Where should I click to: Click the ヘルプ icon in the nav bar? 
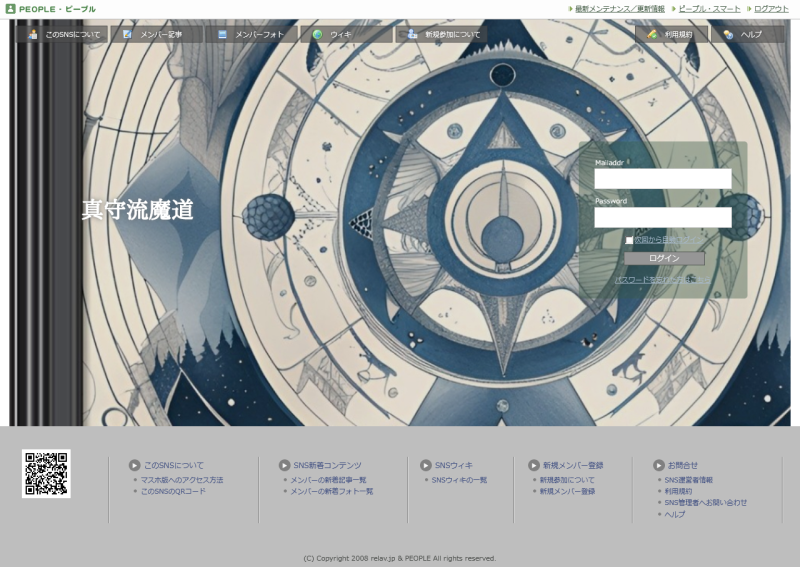click(x=728, y=34)
